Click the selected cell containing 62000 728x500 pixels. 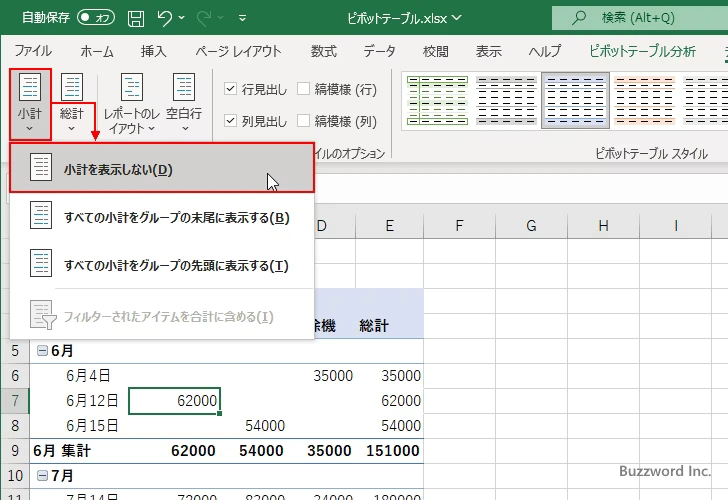pos(174,401)
